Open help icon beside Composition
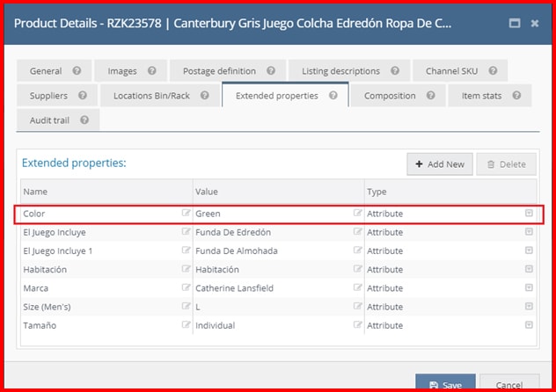Screen dimensions: 556x392 [x=431, y=95]
